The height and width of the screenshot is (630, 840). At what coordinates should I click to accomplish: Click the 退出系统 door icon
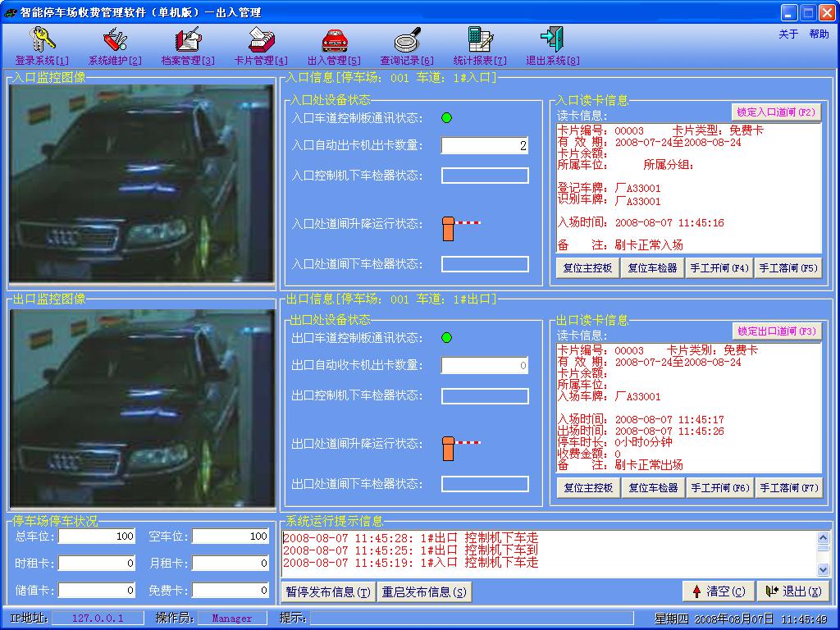[552, 39]
